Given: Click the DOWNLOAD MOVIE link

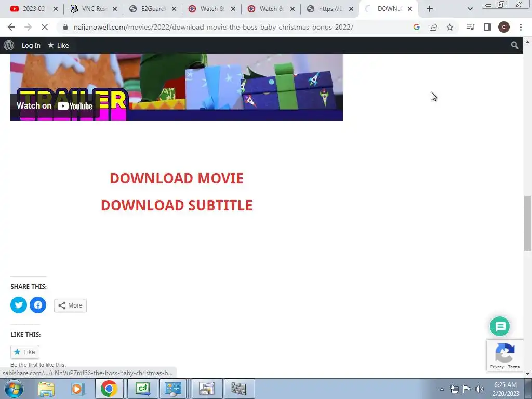Looking at the screenshot, I should pyautogui.click(x=177, y=179).
